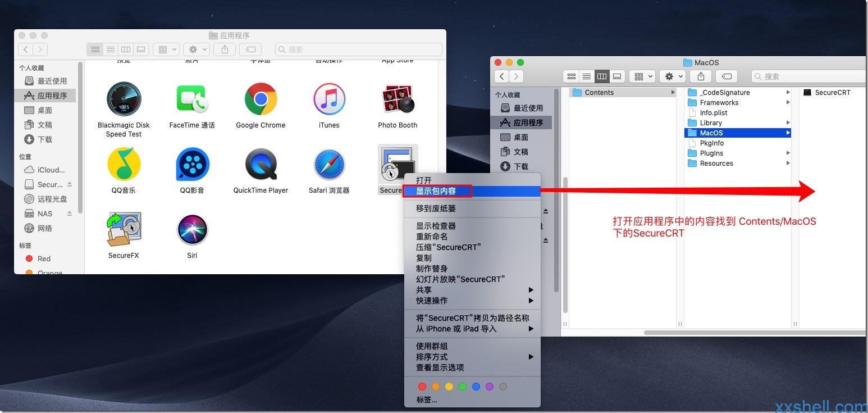
Task: Expand 快速操作 submenu in context menu
Action: point(472,301)
